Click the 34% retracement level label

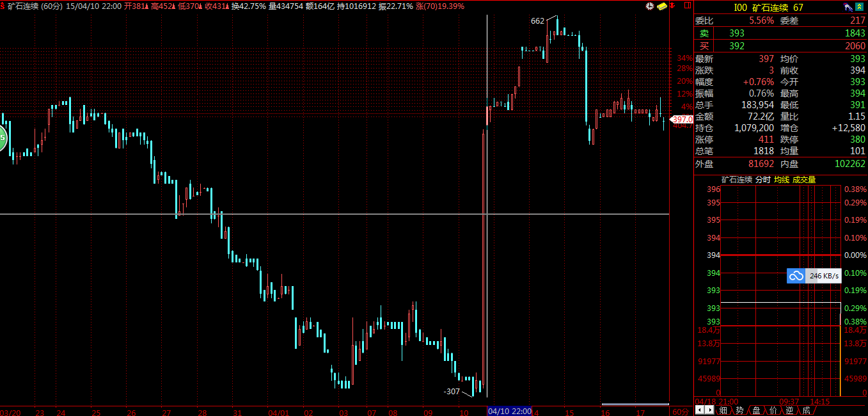pos(685,58)
